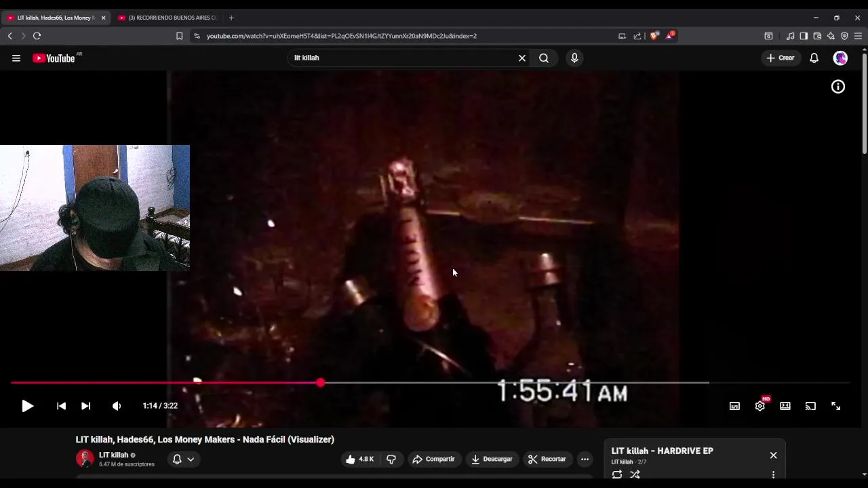The image size is (868, 488).
Task: Open Brave Wallet icon
Action: click(x=817, y=36)
